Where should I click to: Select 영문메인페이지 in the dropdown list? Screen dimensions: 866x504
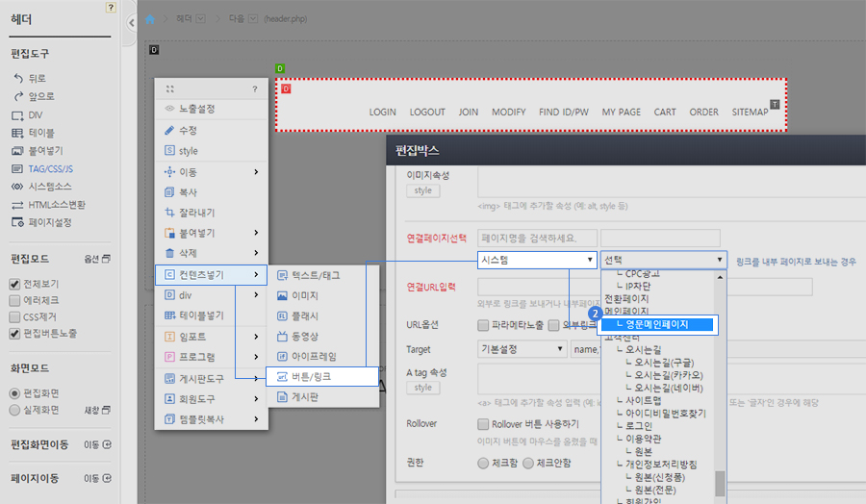pyautogui.click(x=664, y=325)
